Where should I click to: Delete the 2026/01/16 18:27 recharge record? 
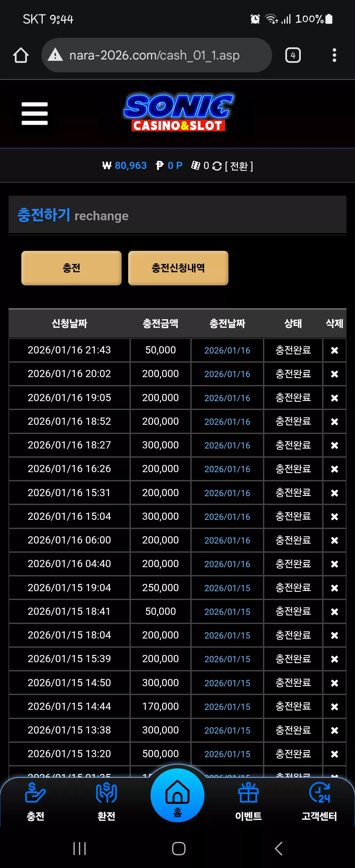tap(334, 446)
